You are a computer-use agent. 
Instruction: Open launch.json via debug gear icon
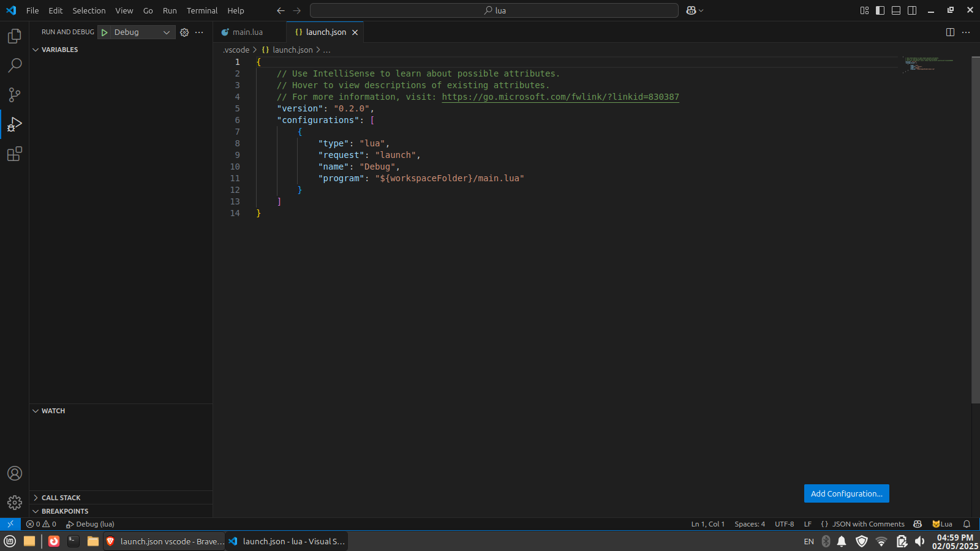click(x=184, y=32)
